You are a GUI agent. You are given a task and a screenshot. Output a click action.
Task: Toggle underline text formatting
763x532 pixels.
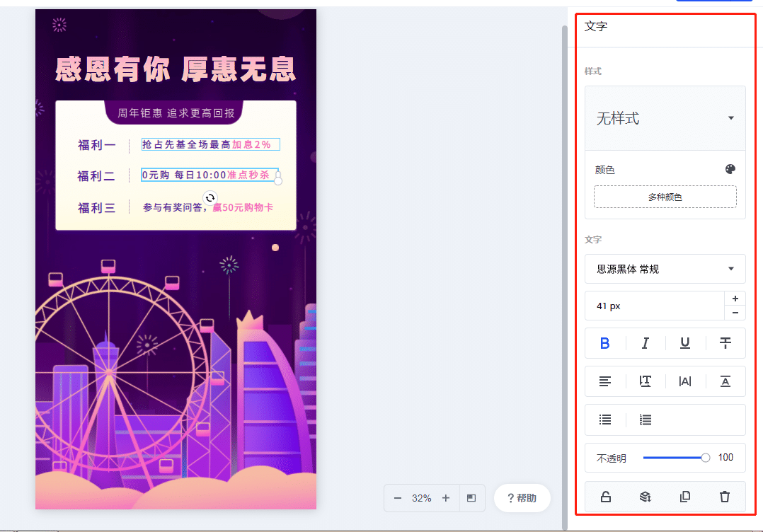pos(685,343)
